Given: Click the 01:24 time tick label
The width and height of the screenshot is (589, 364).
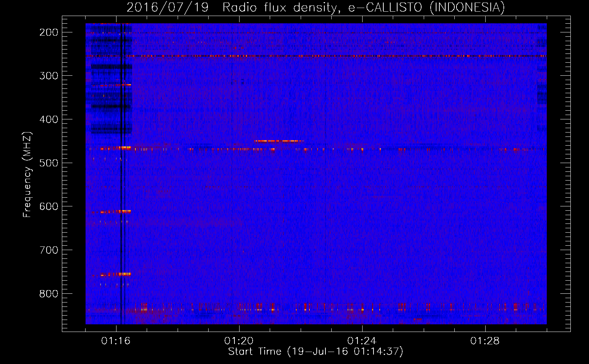Looking at the screenshot, I should pos(362,341).
